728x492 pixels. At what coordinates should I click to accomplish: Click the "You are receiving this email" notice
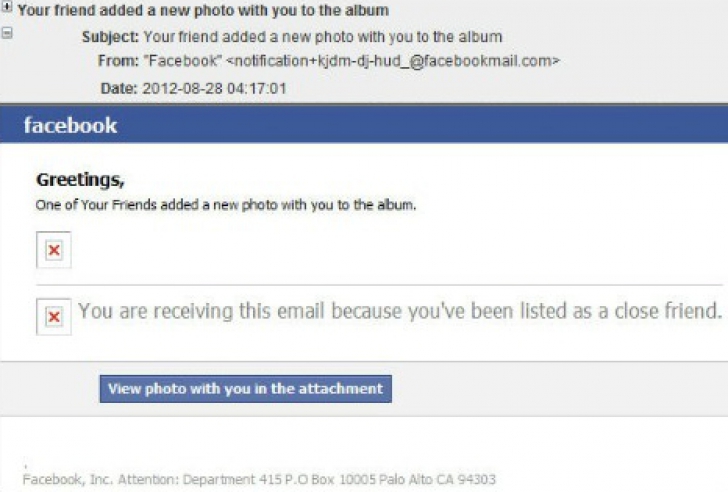(400, 311)
